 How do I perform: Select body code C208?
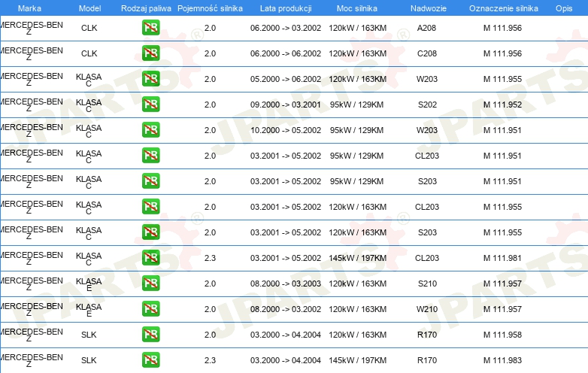(427, 53)
